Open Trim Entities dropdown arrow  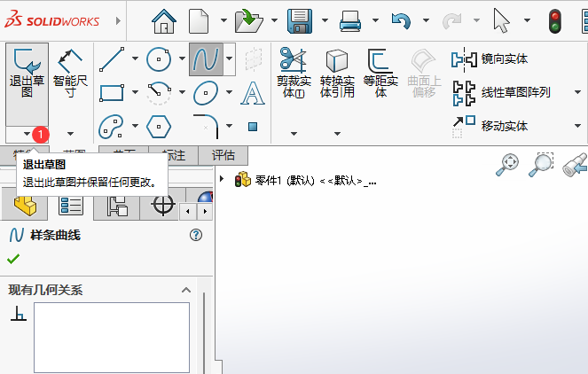(294, 134)
